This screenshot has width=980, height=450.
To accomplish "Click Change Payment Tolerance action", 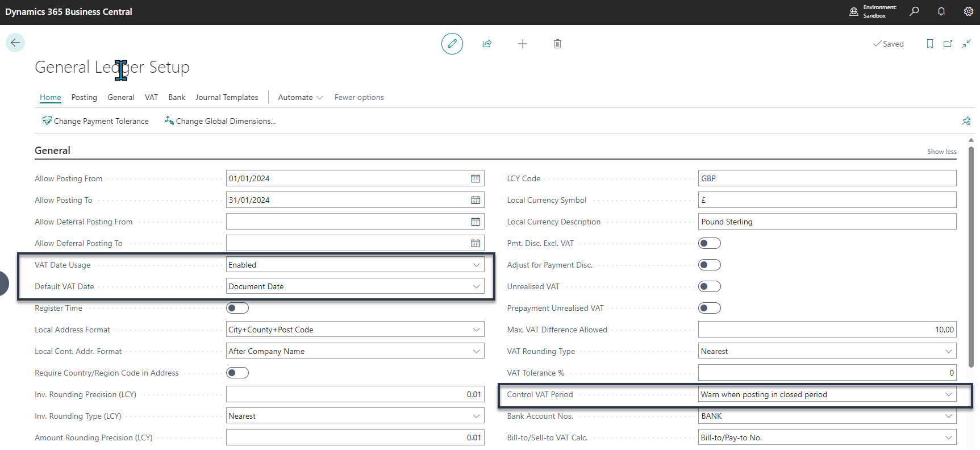I will [x=95, y=121].
